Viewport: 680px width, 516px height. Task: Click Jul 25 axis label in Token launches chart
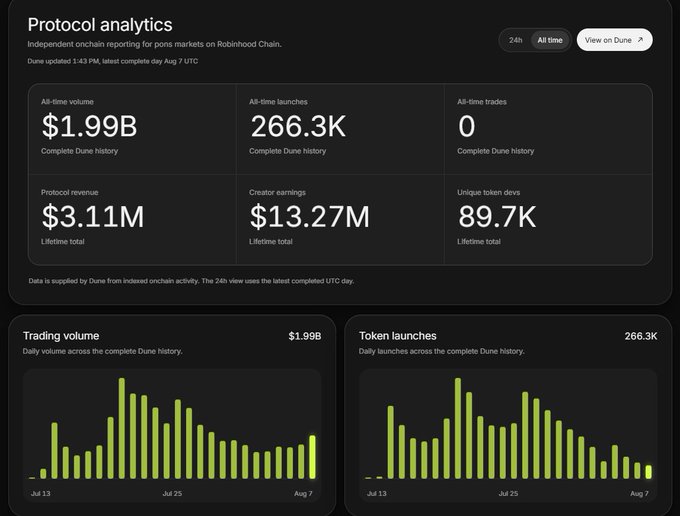508,493
